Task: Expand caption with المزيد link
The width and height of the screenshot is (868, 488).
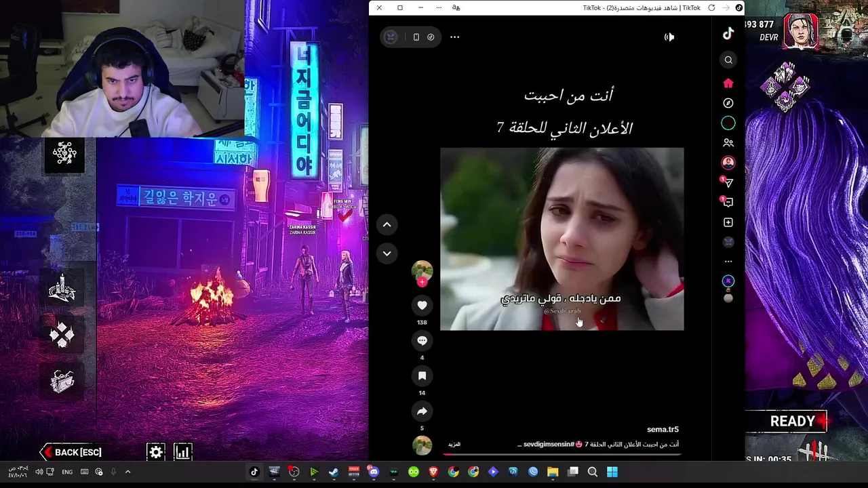Action: pos(454,445)
